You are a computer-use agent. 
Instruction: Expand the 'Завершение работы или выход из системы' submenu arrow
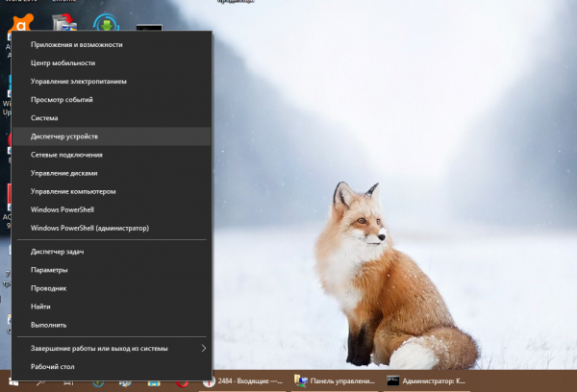[x=203, y=348]
